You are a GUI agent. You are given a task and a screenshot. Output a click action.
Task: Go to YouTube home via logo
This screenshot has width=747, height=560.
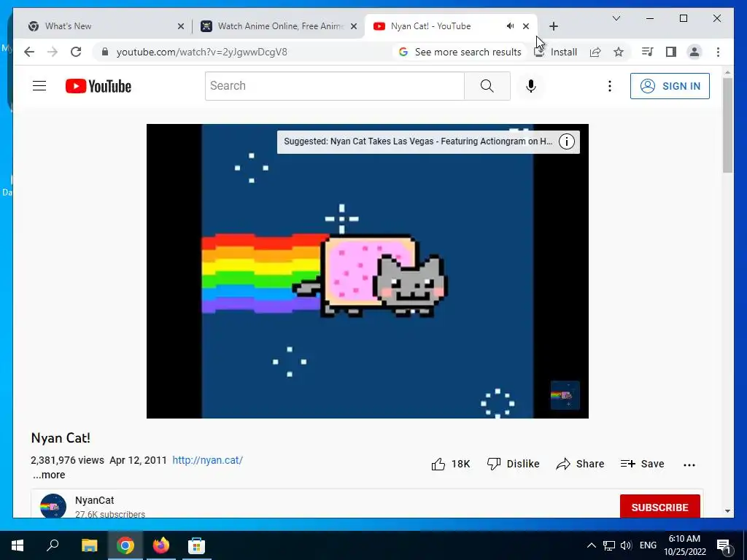pyautogui.click(x=98, y=86)
